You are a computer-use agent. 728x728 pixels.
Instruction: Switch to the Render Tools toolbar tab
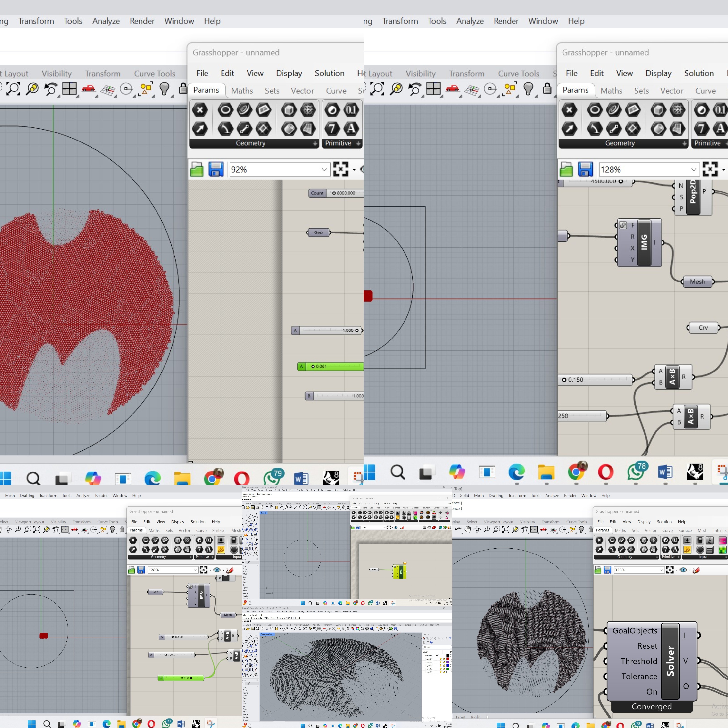coord(410,625)
